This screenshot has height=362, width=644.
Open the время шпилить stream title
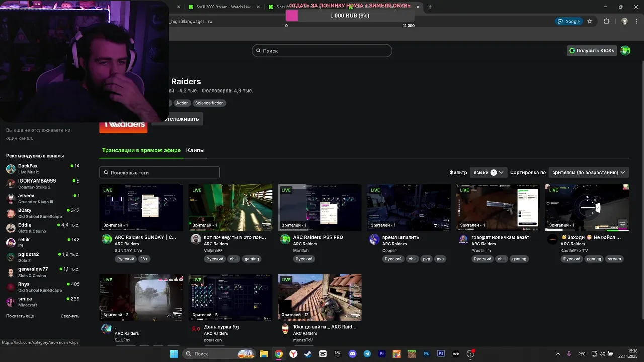point(400,237)
